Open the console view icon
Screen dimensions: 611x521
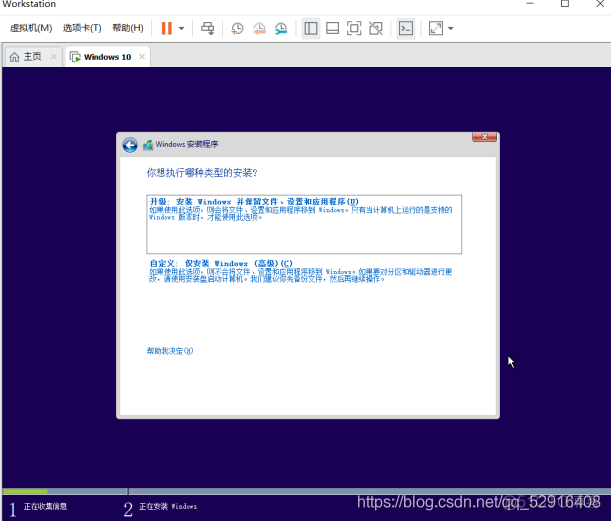[405, 28]
